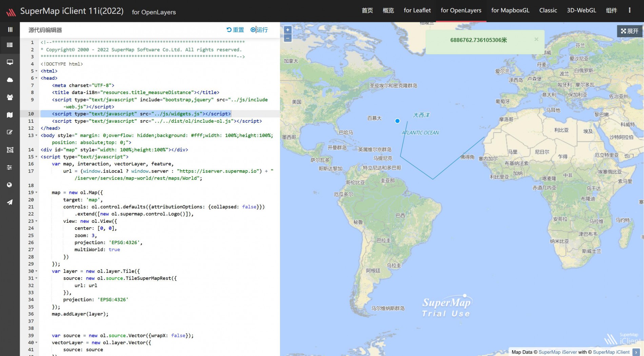Switch to the for OpenLayers tab
Viewport: 644px width, 356px height.
tap(461, 11)
